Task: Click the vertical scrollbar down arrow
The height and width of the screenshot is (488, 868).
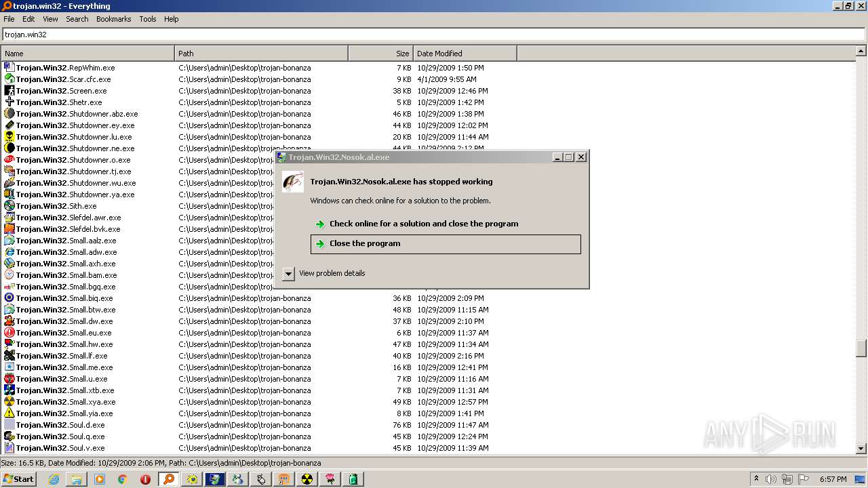Action: tap(861, 448)
